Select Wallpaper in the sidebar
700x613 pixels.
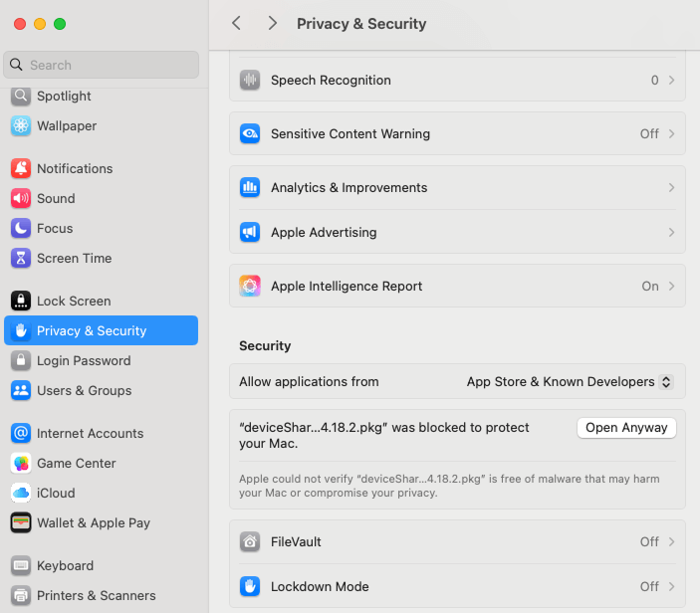click(101, 125)
